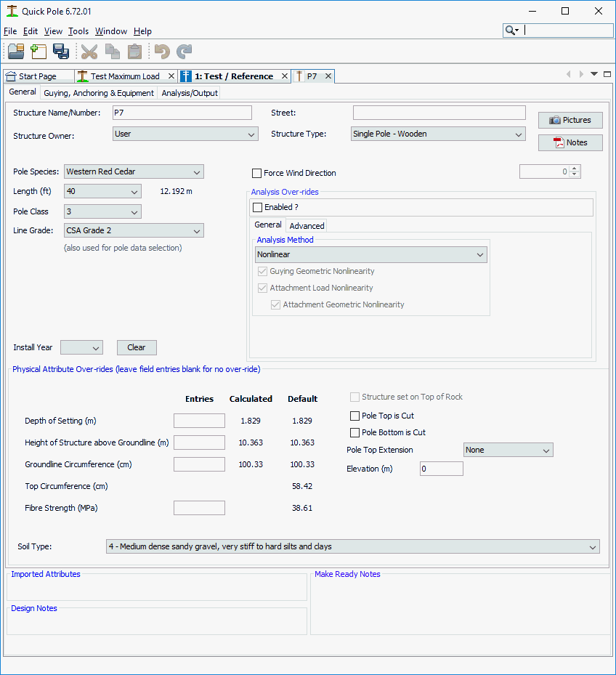Toggle Attachment Load Nonlinearity checkbox
Viewport: 616px width, 675px height.
(x=262, y=288)
